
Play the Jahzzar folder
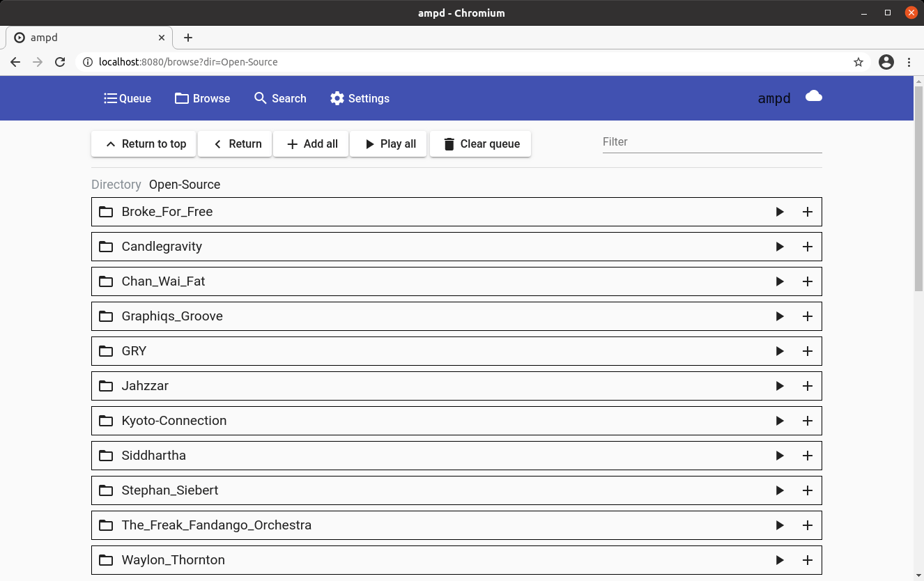click(x=780, y=386)
